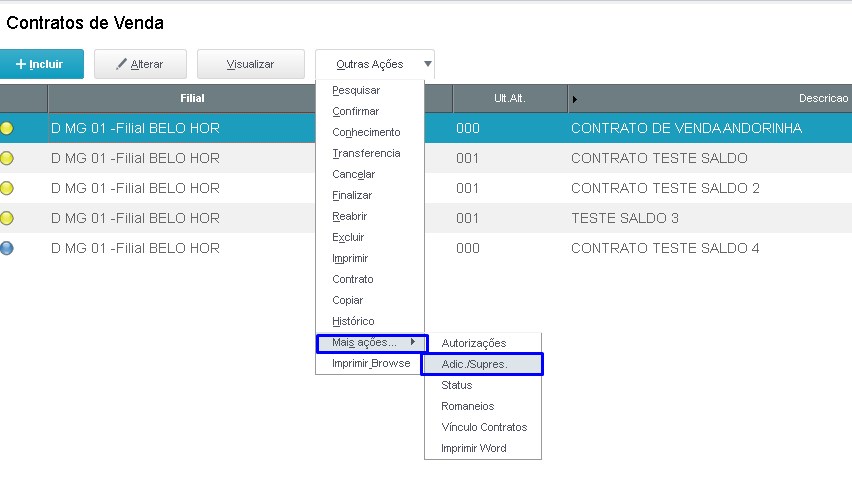Click yellow status icon of CONTRATO TESTE SALDO 2

7,188
